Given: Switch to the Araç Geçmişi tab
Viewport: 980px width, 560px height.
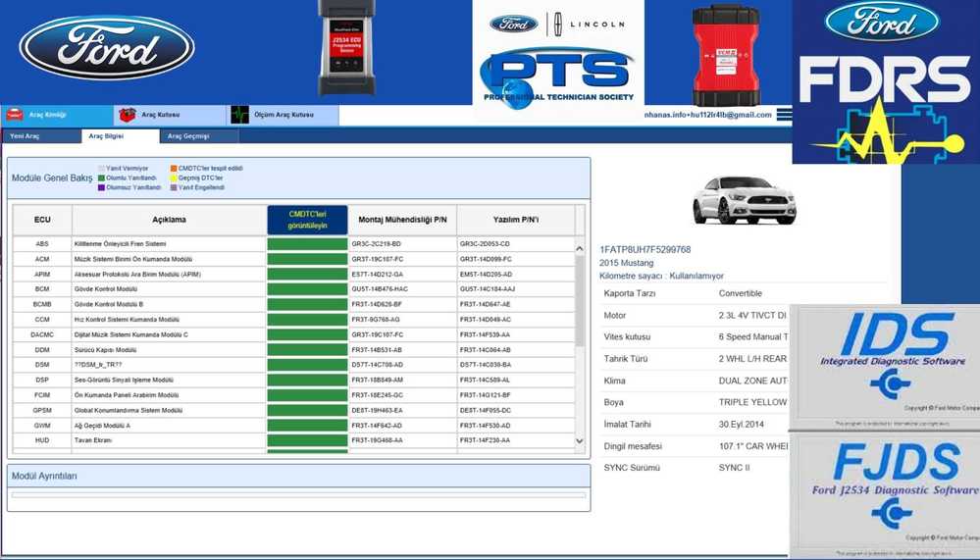Looking at the screenshot, I should 199,136.
